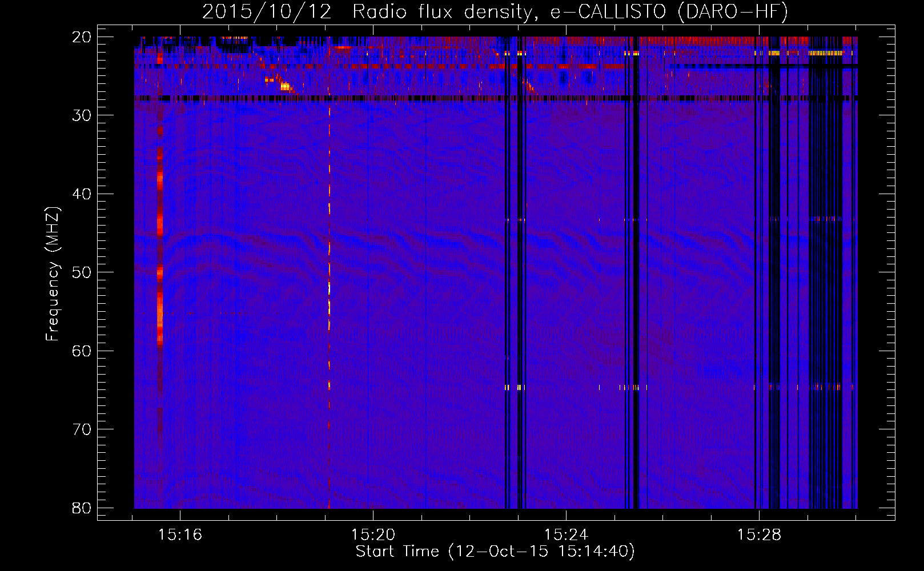
Task: Click the frequency tick label '60'
Action: coord(82,351)
